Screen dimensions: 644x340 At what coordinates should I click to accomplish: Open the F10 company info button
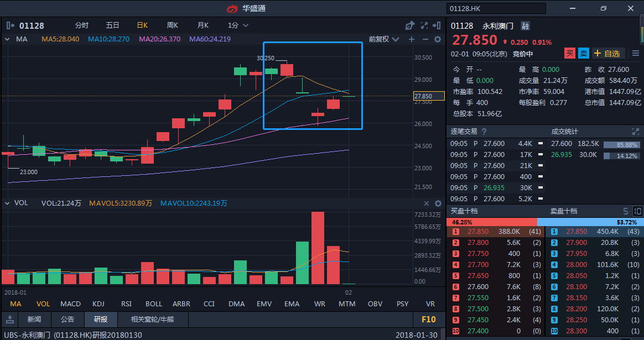(x=428, y=320)
